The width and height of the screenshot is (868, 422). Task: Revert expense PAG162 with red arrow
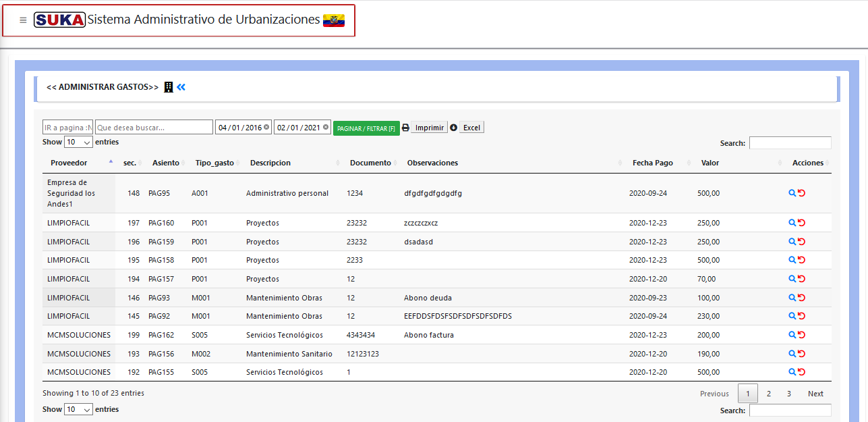802,335
